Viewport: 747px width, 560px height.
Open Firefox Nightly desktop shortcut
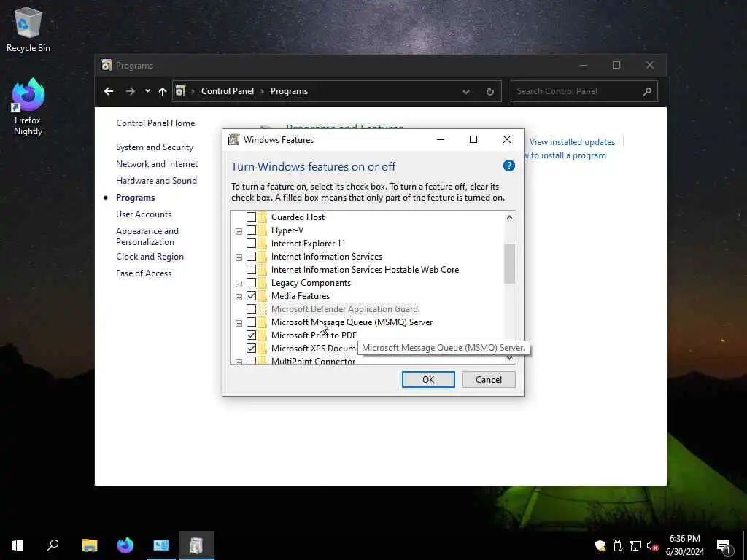[28, 107]
